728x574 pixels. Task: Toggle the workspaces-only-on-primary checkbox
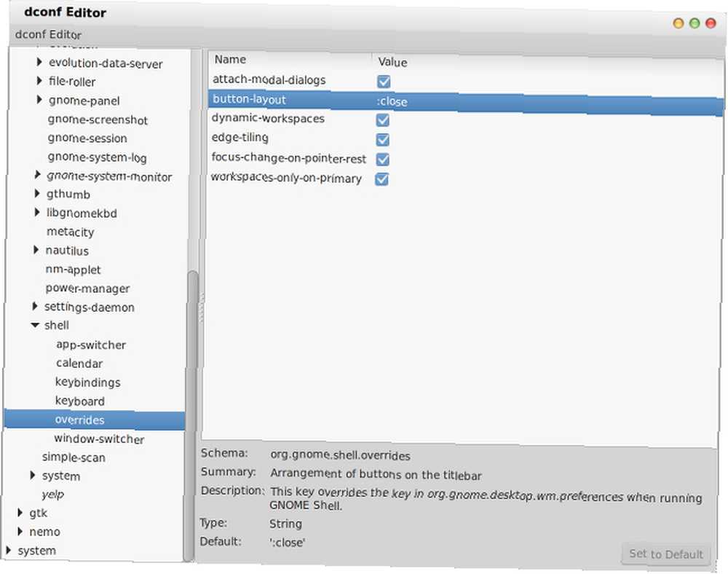[381, 179]
